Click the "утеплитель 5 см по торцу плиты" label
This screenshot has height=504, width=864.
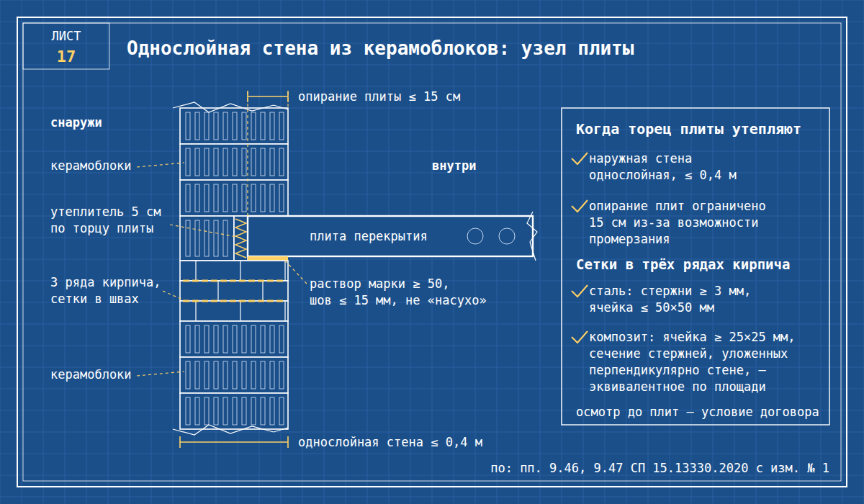click(x=106, y=221)
